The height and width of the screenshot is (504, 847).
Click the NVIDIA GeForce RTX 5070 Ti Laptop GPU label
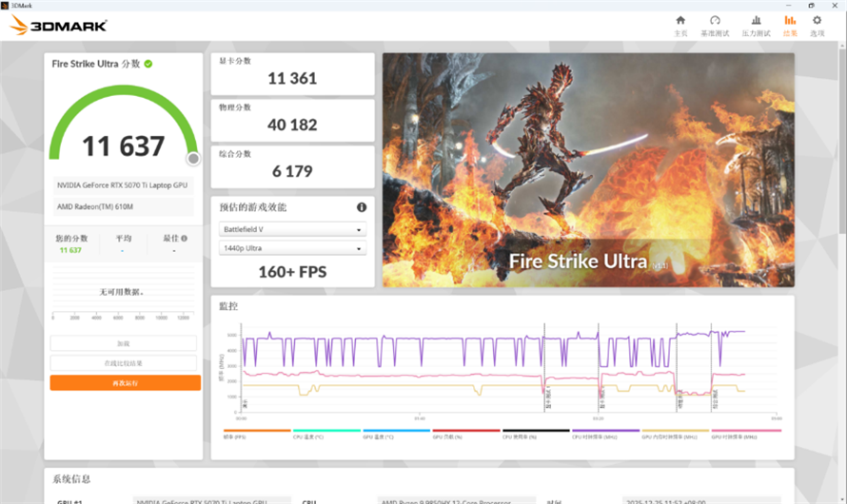click(x=123, y=185)
